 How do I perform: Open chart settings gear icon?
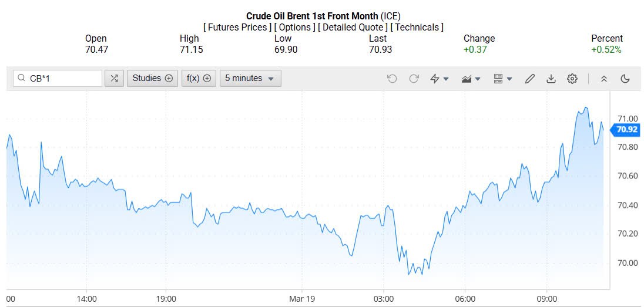[572, 79]
